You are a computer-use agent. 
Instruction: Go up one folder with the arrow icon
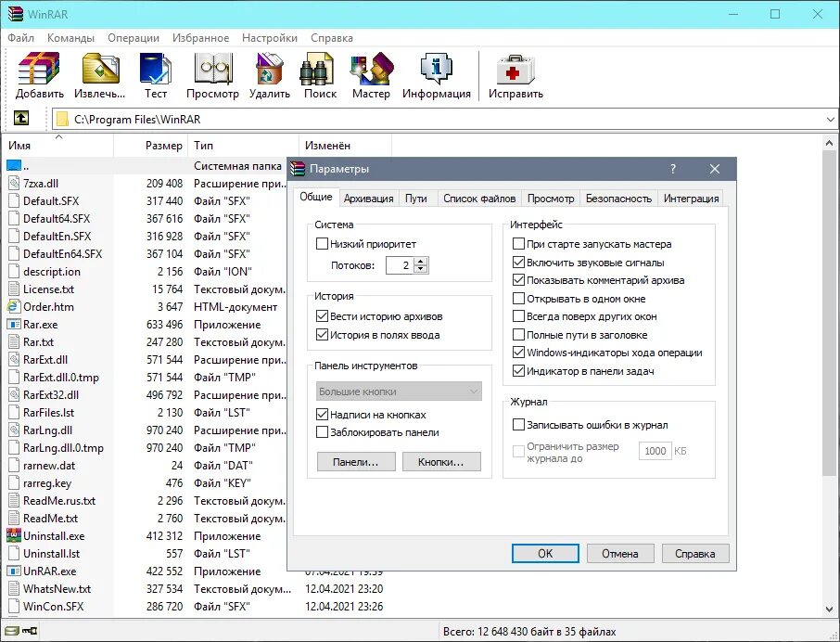[21, 118]
